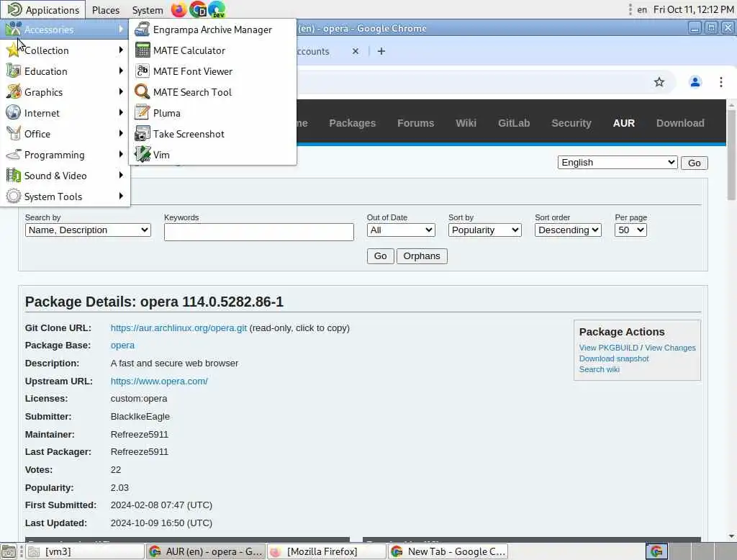This screenshot has height=560, width=737.
Task: Open the Collection submenu
Action: pyautogui.click(x=65, y=50)
